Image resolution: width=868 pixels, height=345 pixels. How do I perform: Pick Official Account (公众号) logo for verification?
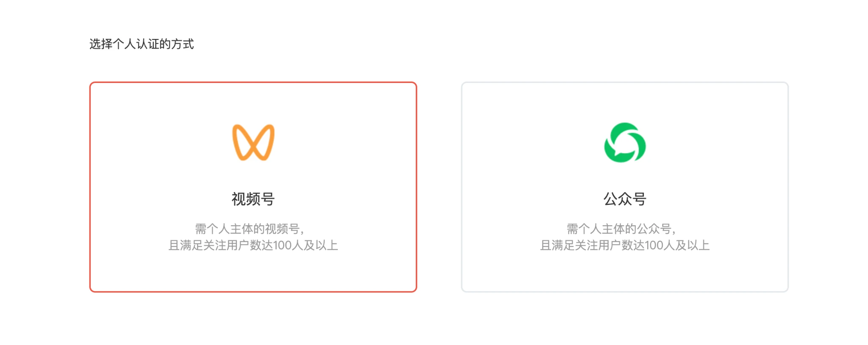(625, 143)
